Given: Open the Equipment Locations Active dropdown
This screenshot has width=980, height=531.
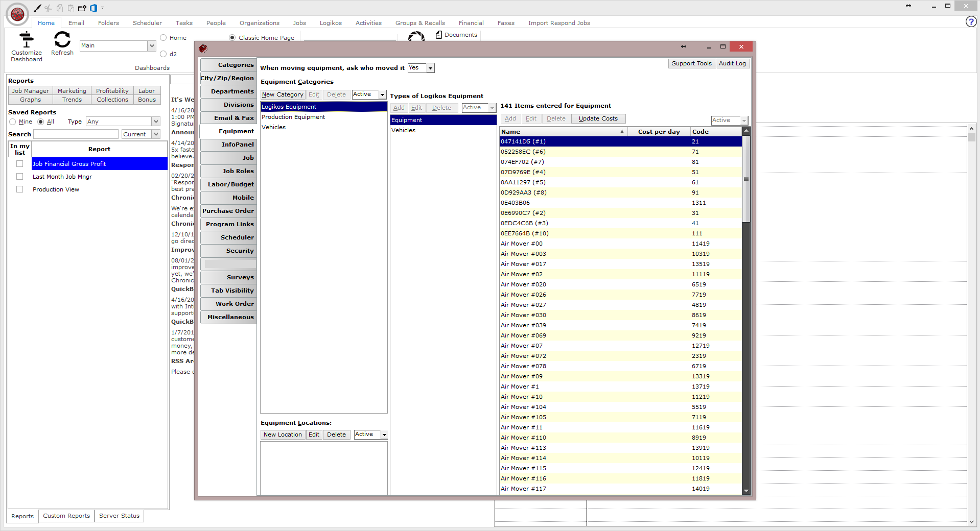Looking at the screenshot, I should pos(384,435).
